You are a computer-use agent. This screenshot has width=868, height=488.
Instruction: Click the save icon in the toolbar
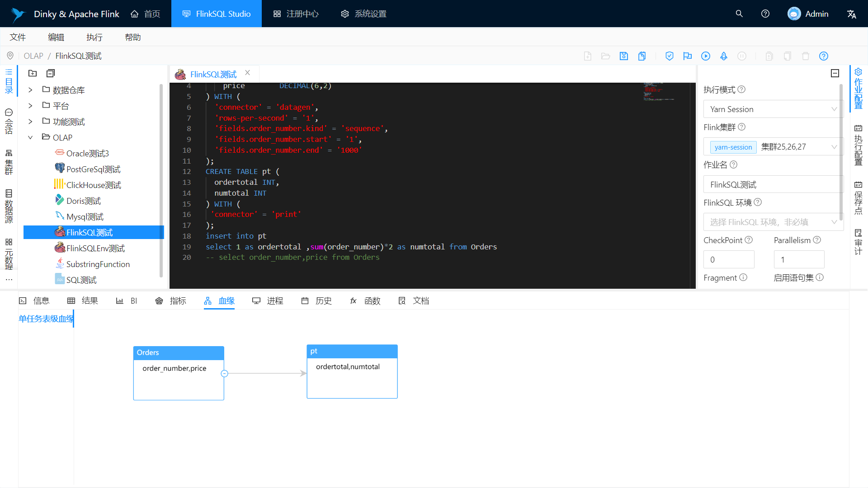pos(624,56)
